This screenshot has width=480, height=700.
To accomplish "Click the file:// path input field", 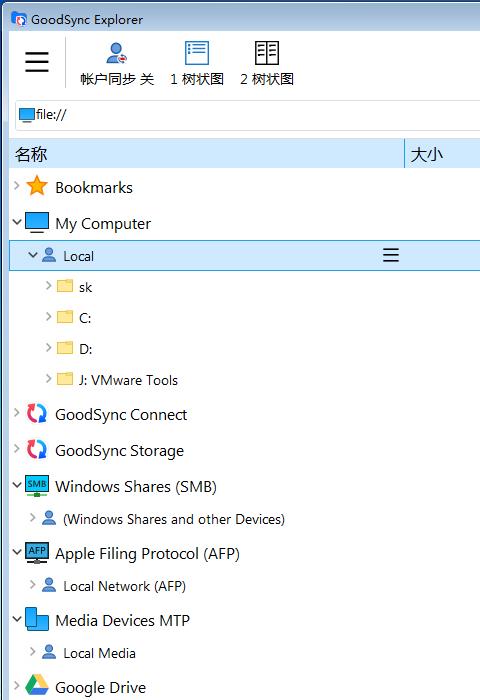I will (x=248, y=115).
